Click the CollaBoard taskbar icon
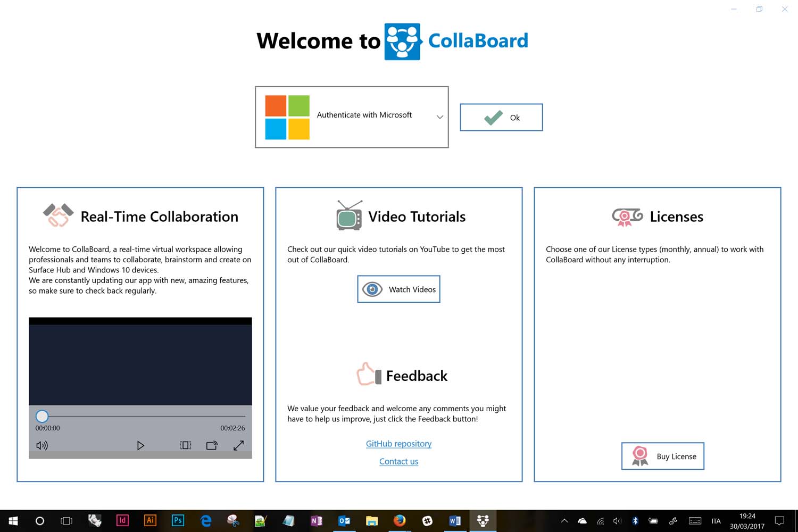Image resolution: width=798 pixels, height=532 pixels. (483, 521)
